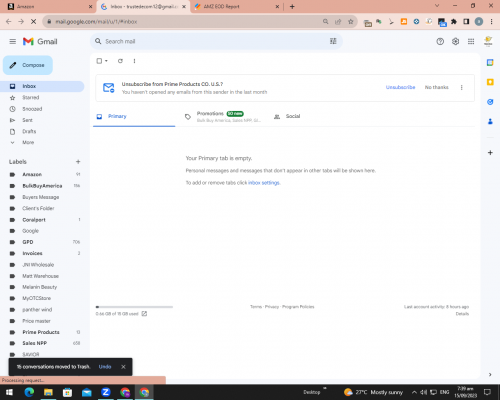This screenshot has height=400, width=500.
Task: Open Google Calendar side panel
Action: tap(490, 62)
